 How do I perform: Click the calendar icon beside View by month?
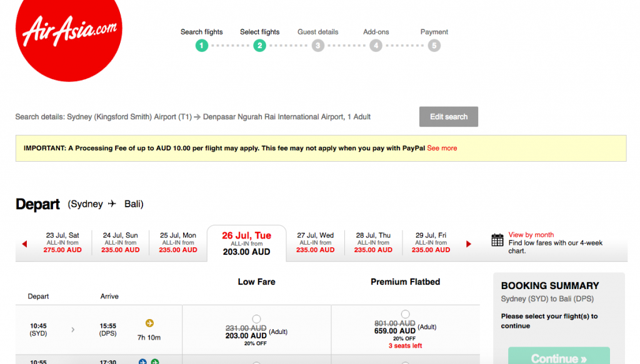pos(497,239)
